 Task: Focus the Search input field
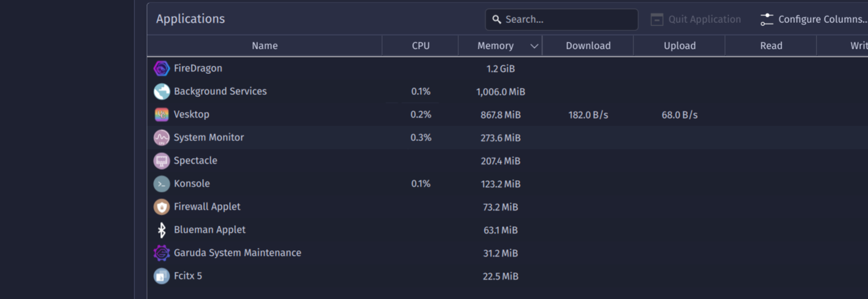[561, 20]
